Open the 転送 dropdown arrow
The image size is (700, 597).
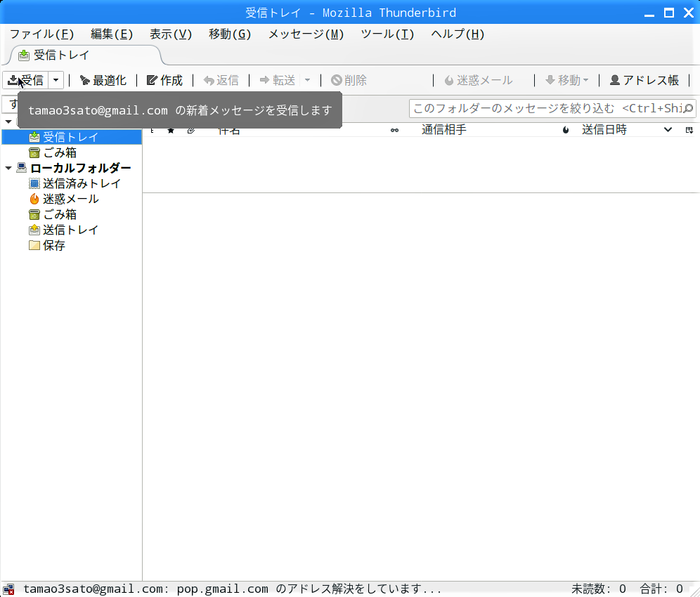[x=308, y=80]
